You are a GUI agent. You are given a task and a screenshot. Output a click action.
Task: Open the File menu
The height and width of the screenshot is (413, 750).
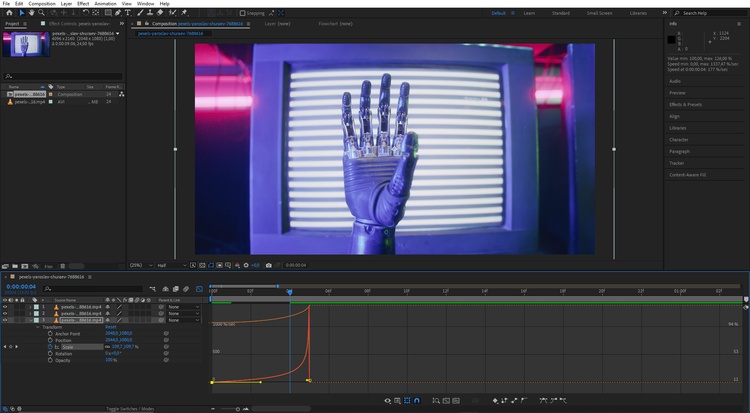(x=6, y=3)
